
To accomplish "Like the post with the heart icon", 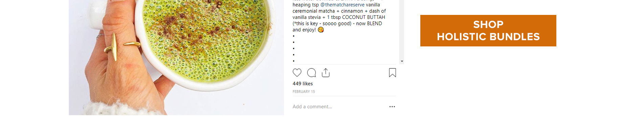I will click(297, 72).
